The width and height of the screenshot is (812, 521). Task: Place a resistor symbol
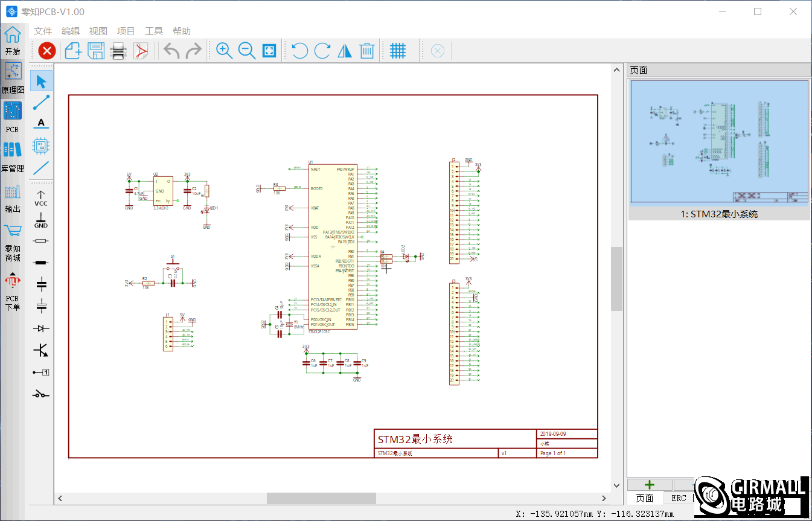tap(41, 241)
